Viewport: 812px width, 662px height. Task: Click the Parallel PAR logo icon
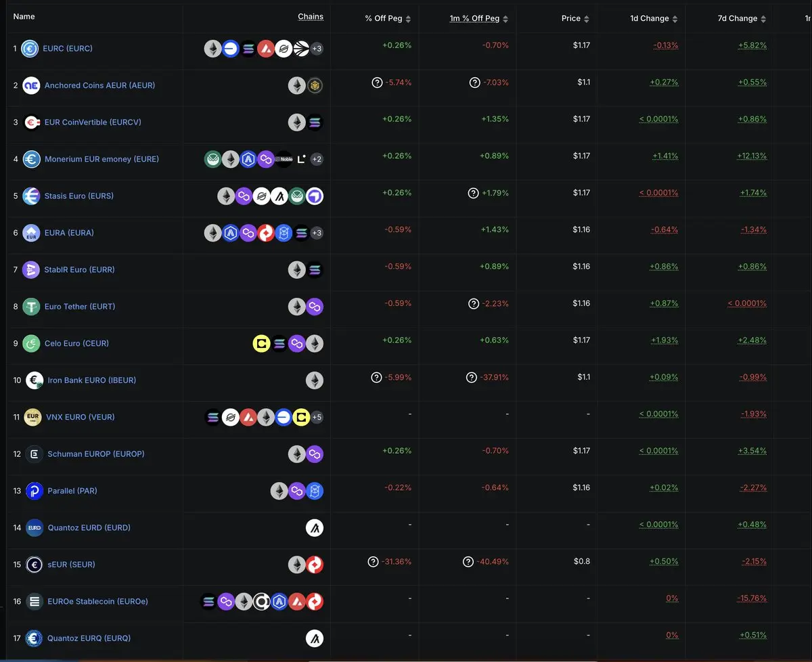[x=35, y=491]
